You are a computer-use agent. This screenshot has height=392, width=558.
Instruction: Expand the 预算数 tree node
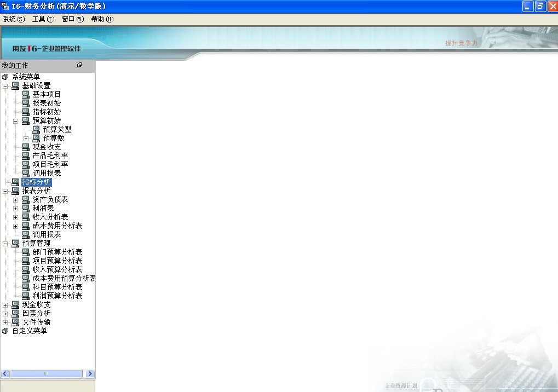(x=26, y=139)
